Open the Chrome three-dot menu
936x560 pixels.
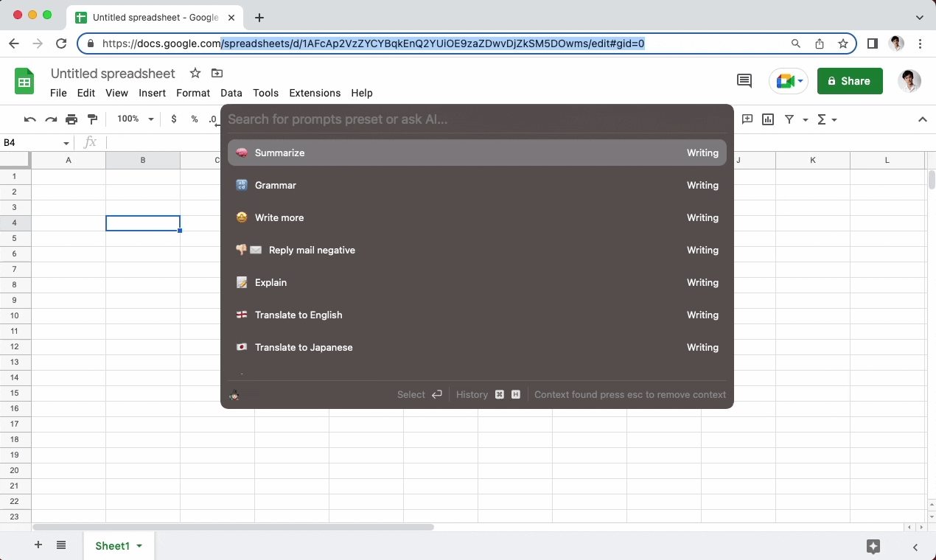pyautogui.click(x=921, y=43)
